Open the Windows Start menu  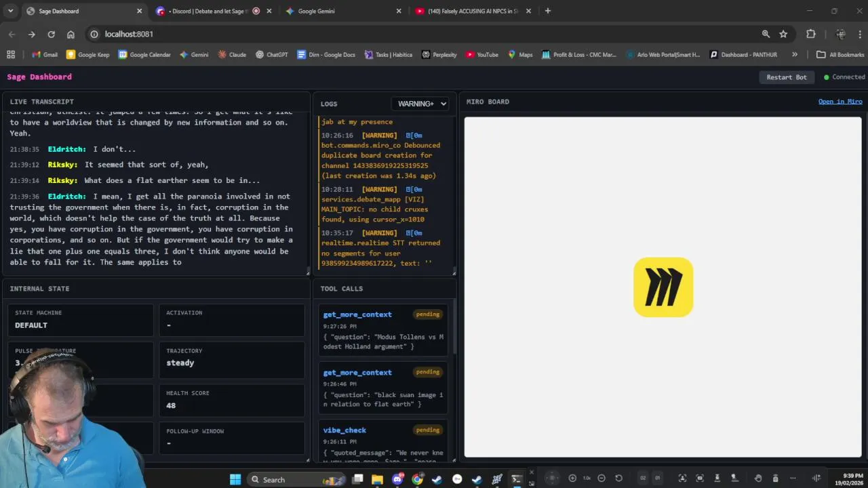coord(235,479)
